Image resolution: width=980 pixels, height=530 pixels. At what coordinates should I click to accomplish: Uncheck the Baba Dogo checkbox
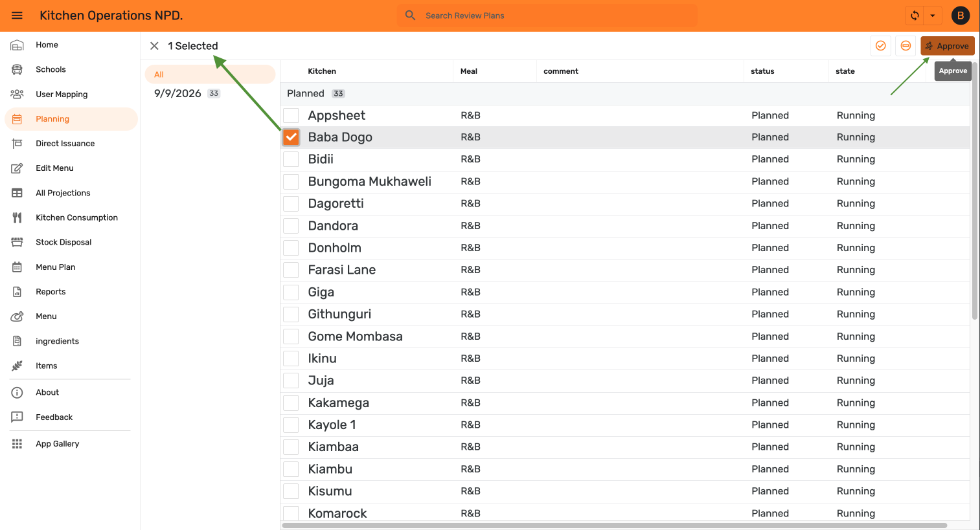click(x=291, y=137)
